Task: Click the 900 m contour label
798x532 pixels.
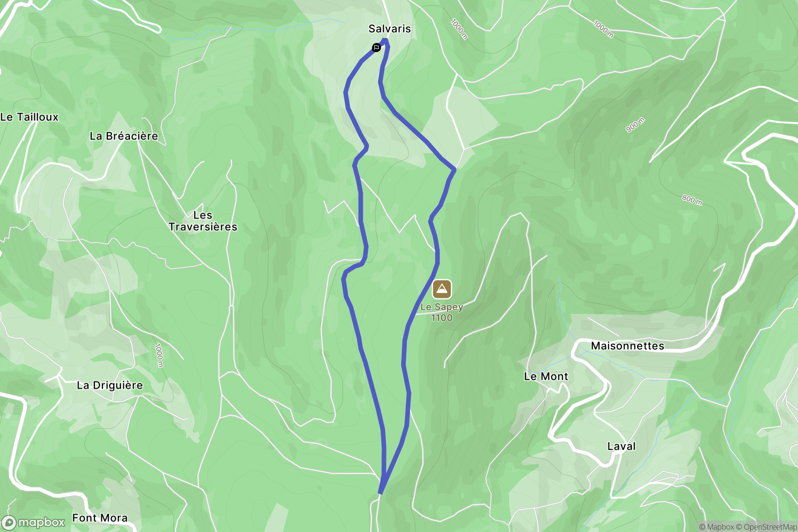Action: [x=635, y=125]
